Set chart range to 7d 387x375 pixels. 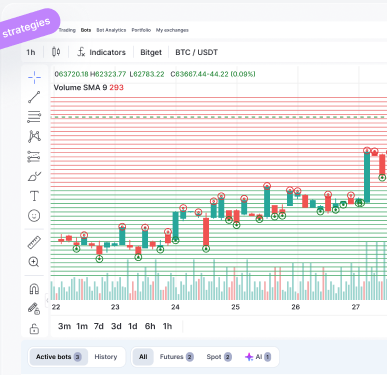point(99,326)
